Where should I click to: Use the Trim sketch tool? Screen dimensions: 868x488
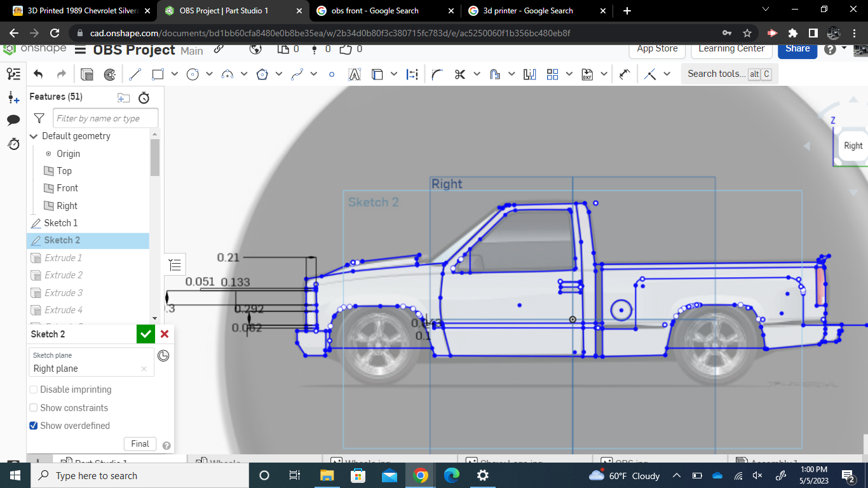(x=459, y=74)
